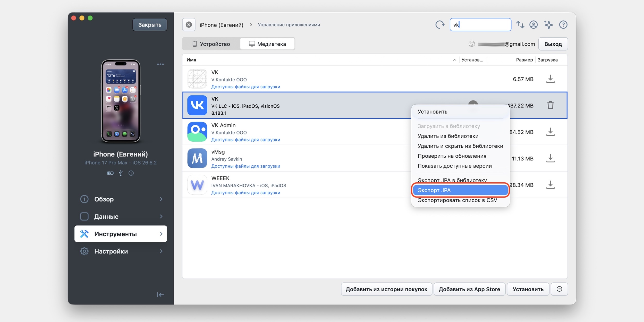Download the WEEEK app

tap(550, 185)
